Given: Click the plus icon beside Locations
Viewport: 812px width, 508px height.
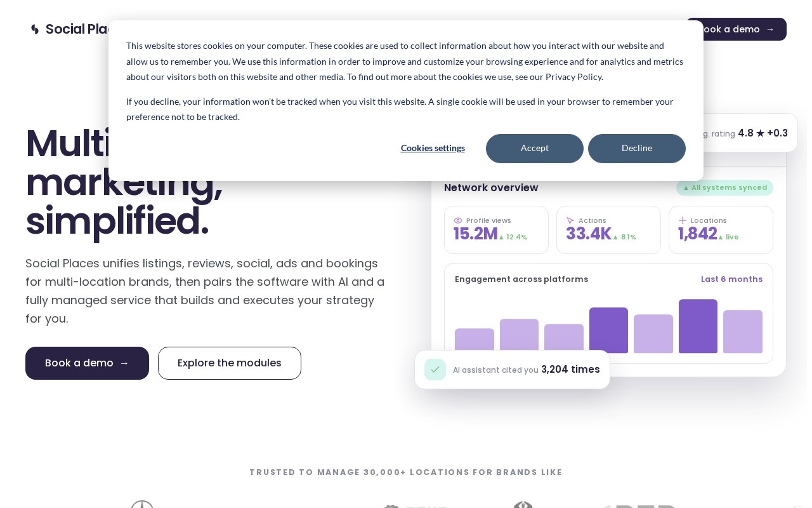Looking at the screenshot, I should click(683, 220).
